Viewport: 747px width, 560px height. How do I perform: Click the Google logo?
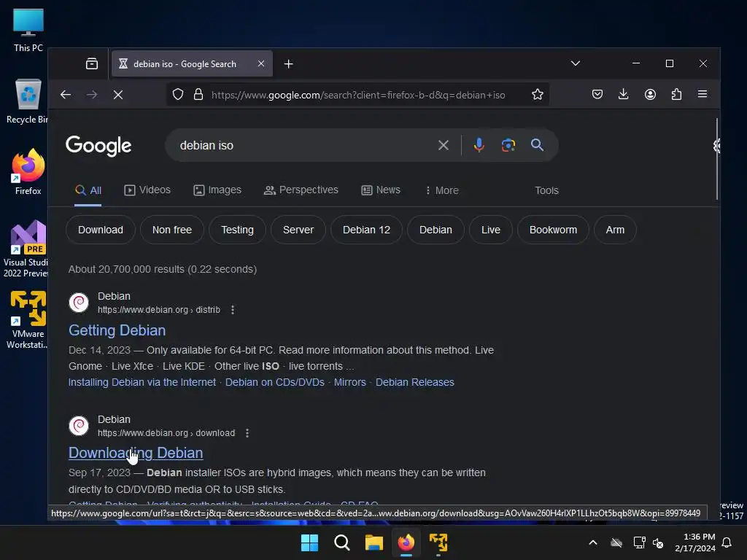point(98,146)
